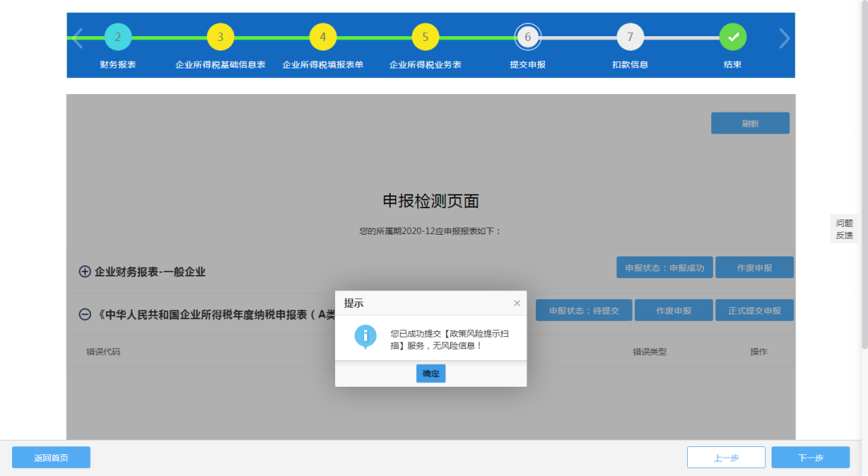Viewport: 868px width, 476px height.
Task: Click the 刷新 button
Action: click(750, 124)
